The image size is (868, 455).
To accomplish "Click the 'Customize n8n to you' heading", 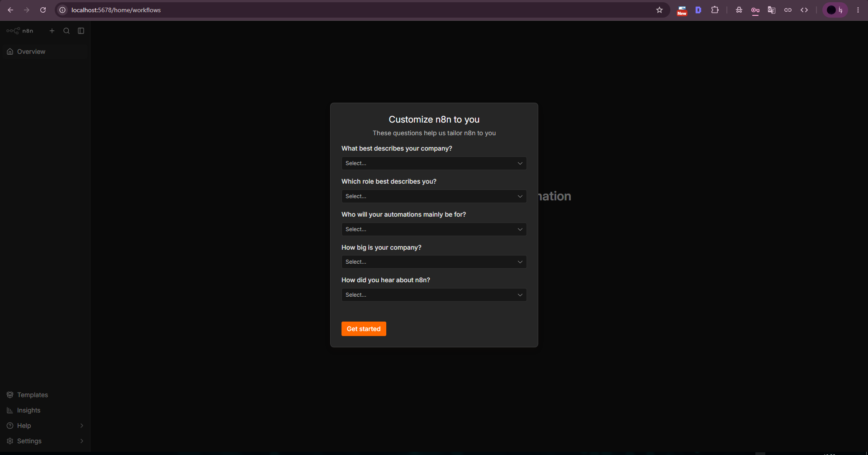I will pos(434,119).
